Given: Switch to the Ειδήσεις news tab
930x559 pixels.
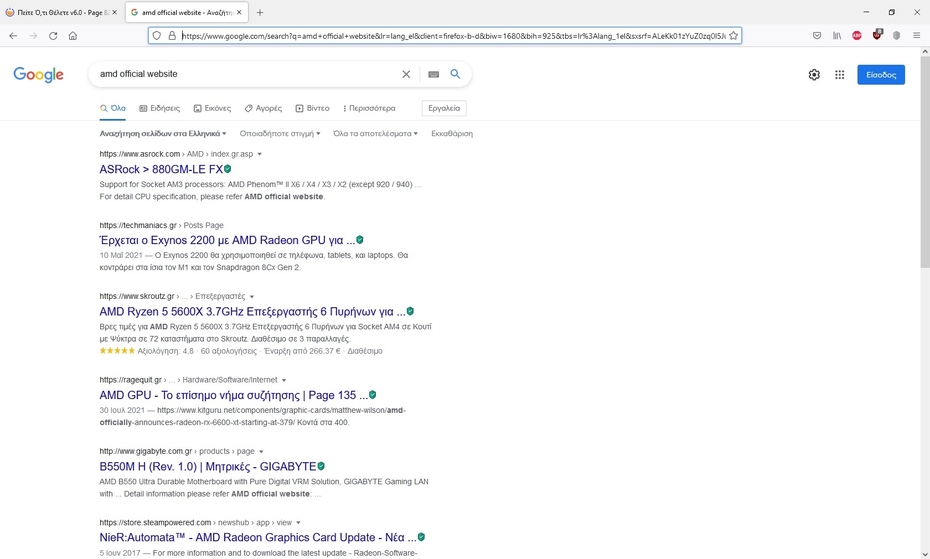Looking at the screenshot, I should [x=160, y=108].
